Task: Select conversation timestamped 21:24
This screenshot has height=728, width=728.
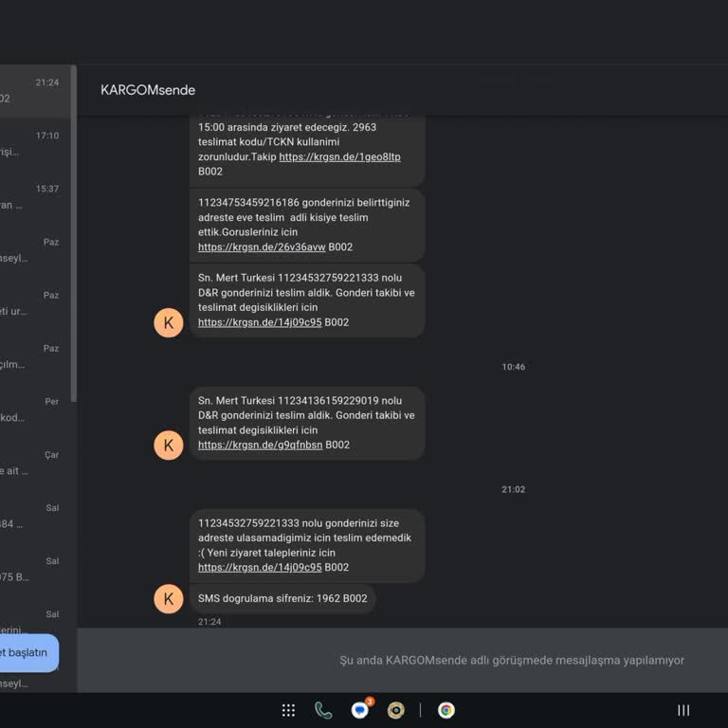Action: [x=35, y=92]
